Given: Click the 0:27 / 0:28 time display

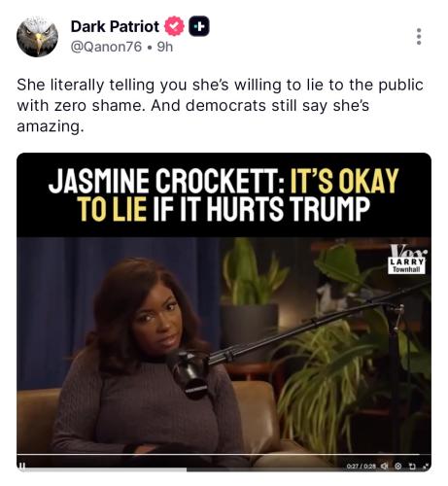Looking at the screenshot, I should [361, 467].
